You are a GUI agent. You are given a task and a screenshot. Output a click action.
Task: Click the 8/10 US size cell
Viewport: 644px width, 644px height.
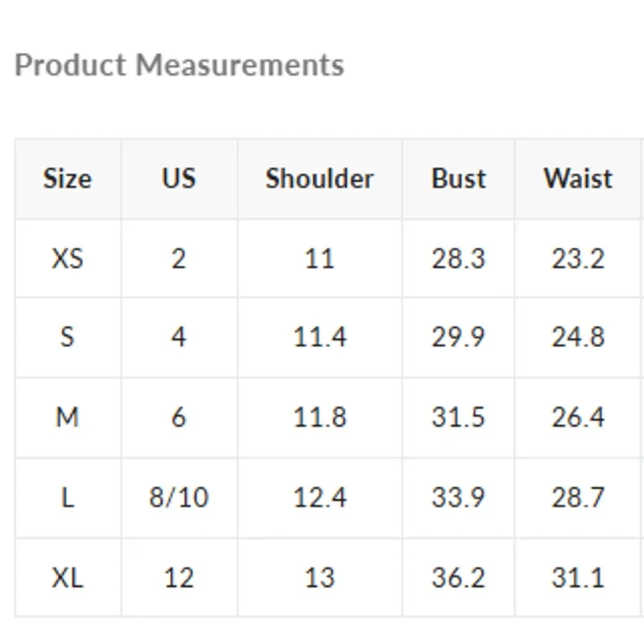pyautogui.click(x=179, y=497)
